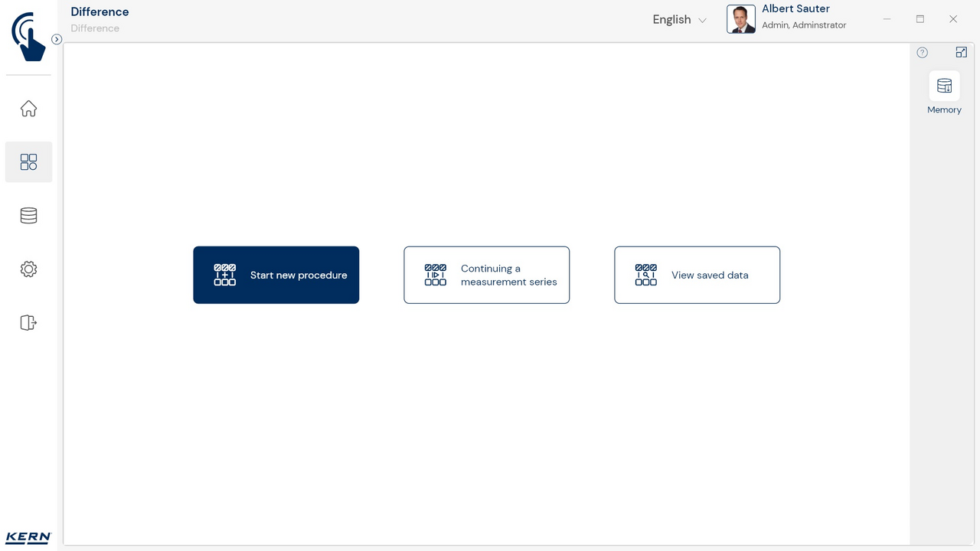Click the logout icon in the sidebar

[28, 323]
